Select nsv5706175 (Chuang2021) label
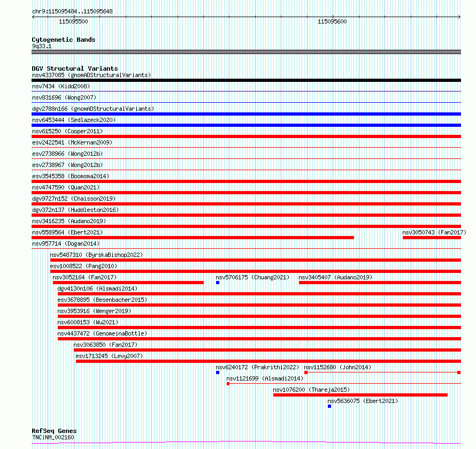Screen dimensions: 476x449 [x=252, y=277]
